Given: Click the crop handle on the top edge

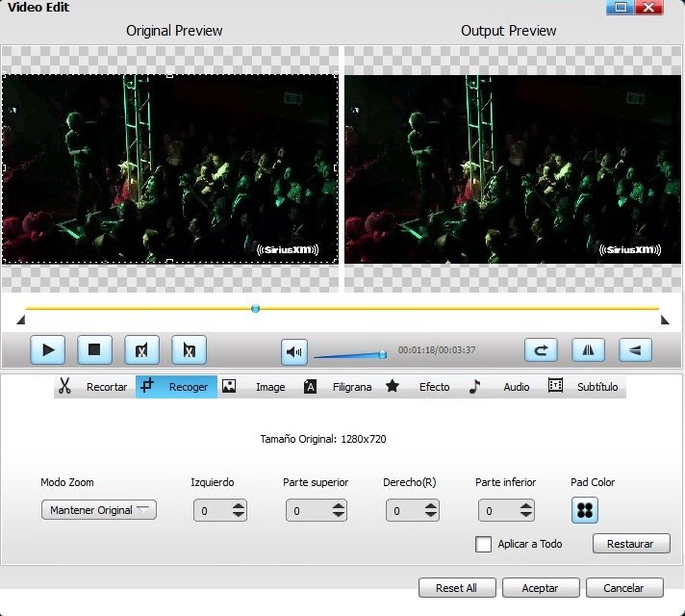Looking at the screenshot, I should pos(170,76).
